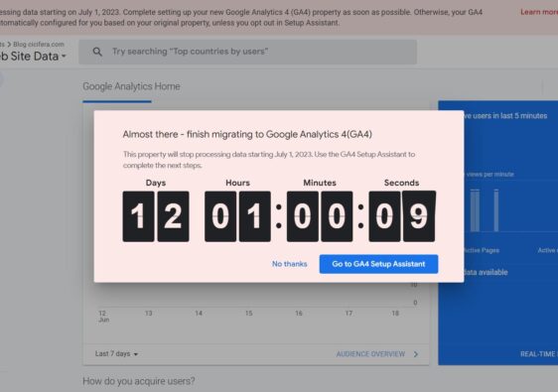Open the Last 7 days date range dropdown

click(x=116, y=354)
